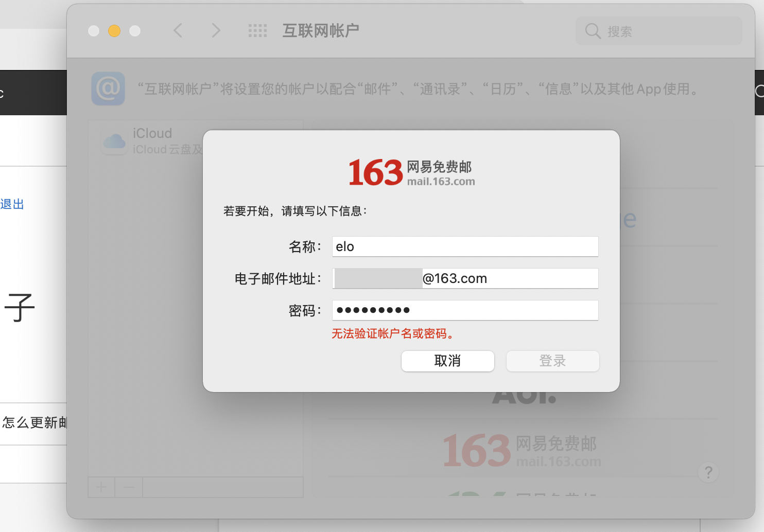Add account with the plus button
Viewport: 764px width, 532px height.
coord(101,487)
